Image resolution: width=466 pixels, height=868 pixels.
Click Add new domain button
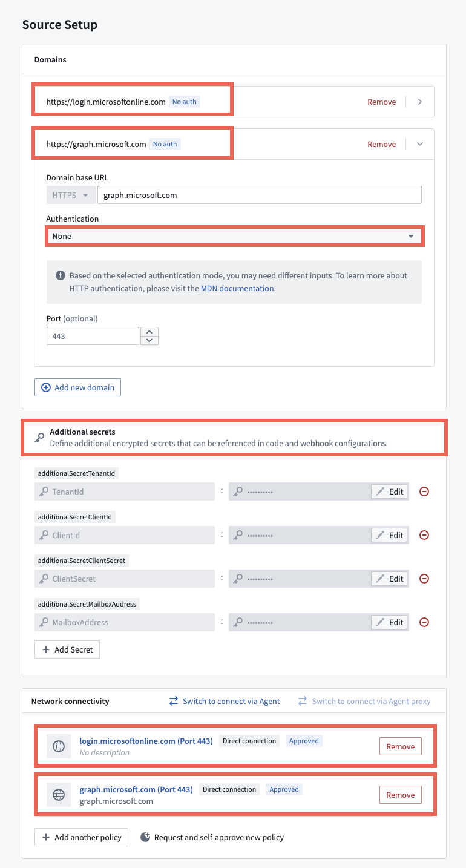78,387
